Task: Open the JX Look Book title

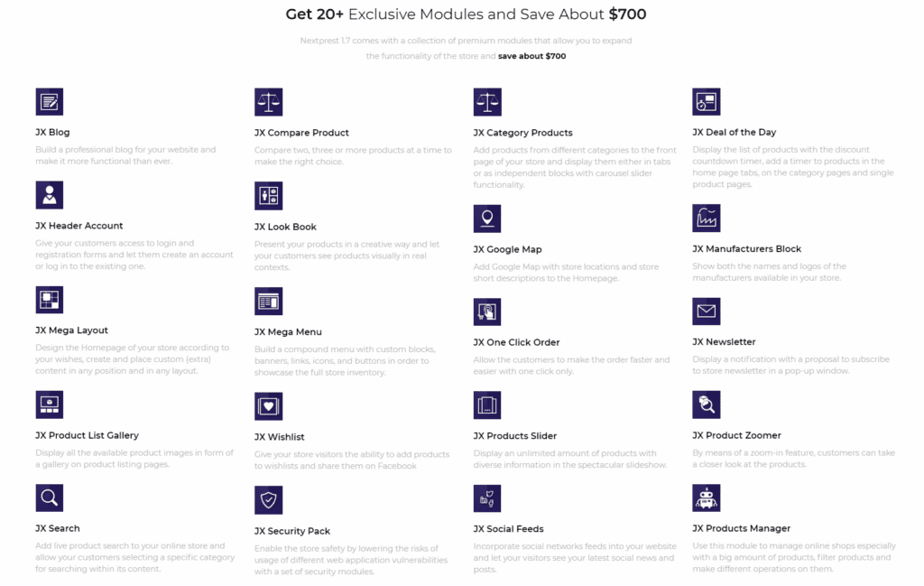Action: pyautogui.click(x=285, y=227)
